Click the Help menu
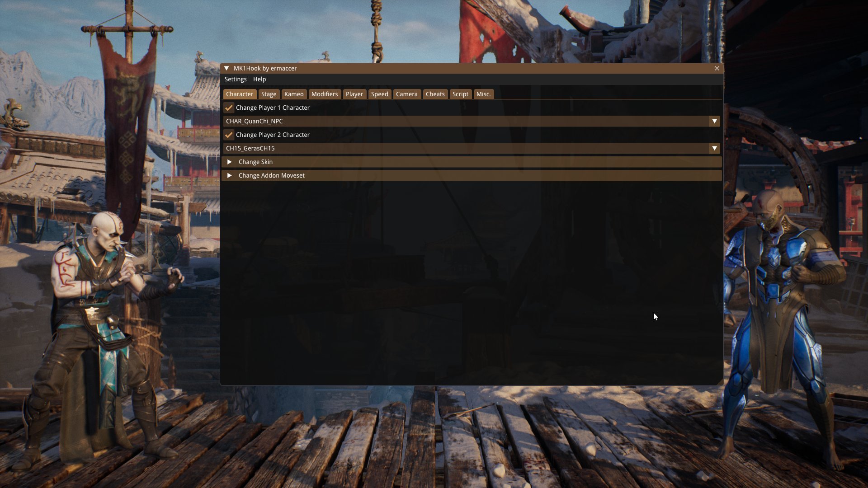Viewport: 868px width, 488px height. point(259,79)
